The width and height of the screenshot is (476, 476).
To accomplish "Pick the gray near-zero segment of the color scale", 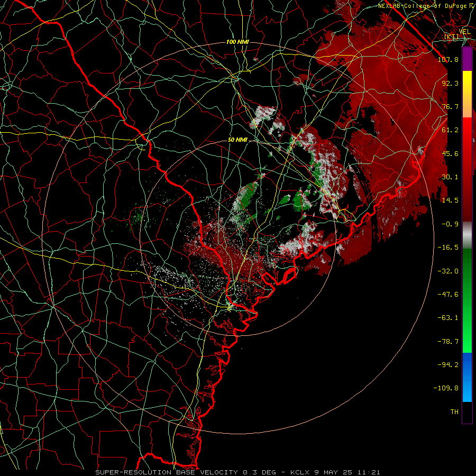I will click(467, 235).
